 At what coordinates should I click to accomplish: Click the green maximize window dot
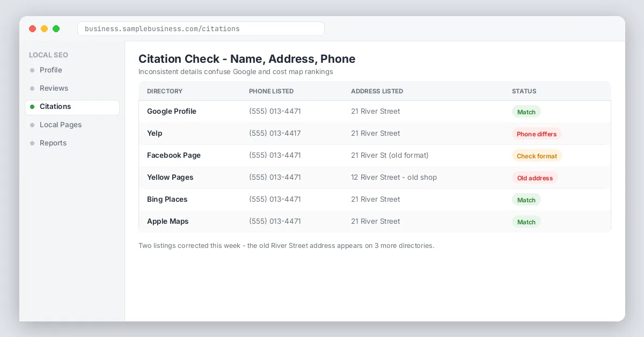tap(56, 29)
